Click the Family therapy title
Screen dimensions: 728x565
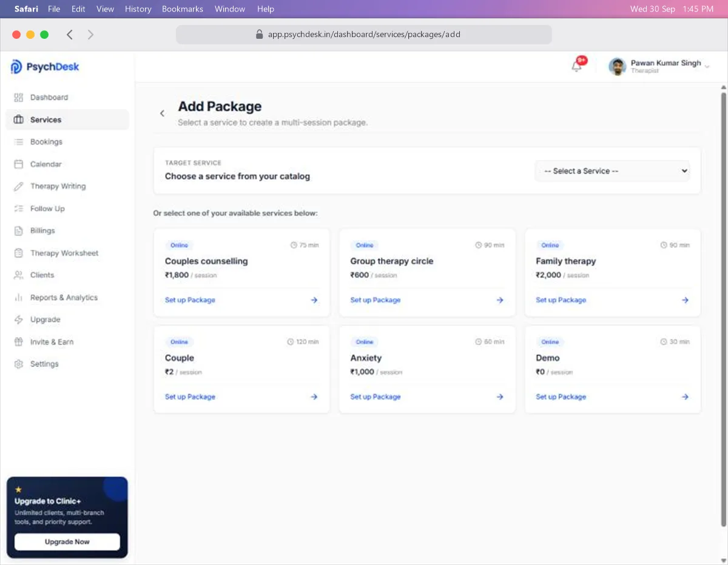[566, 261]
